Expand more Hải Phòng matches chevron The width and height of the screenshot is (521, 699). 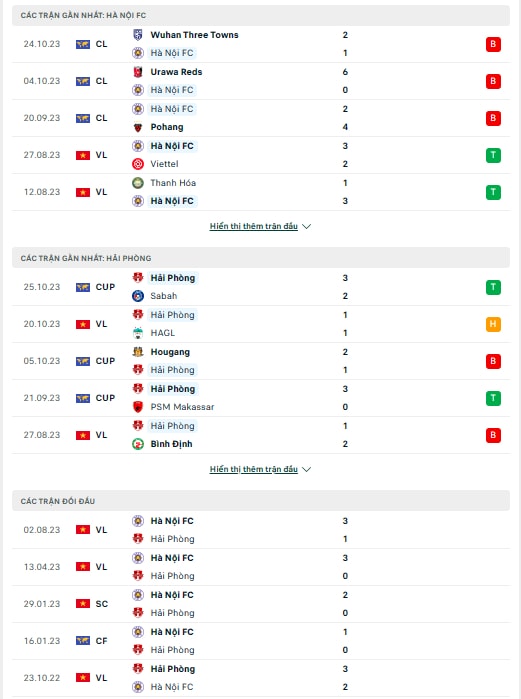point(306,469)
